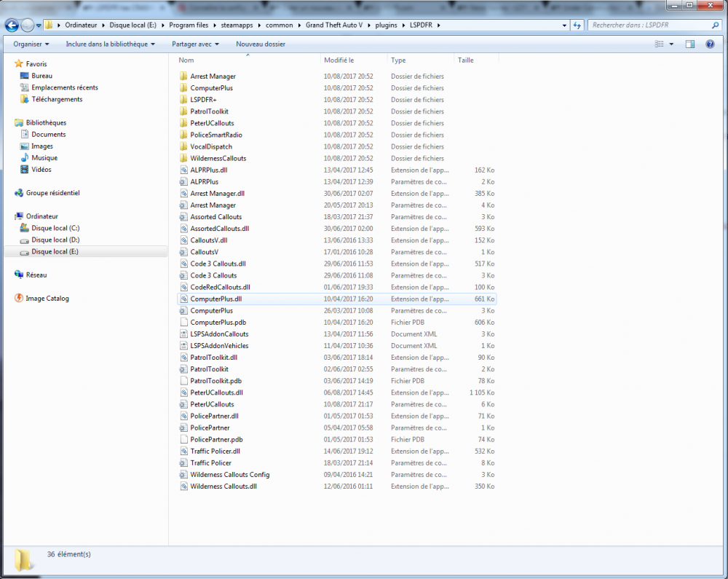Click the Forward navigation arrow
The width and height of the screenshot is (728, 579).
click(28, 25)
